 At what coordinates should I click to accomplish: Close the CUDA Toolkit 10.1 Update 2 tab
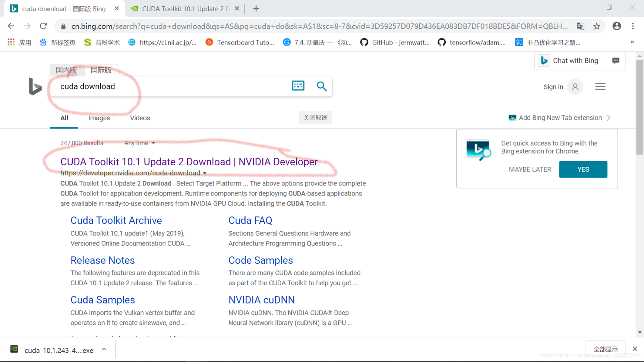pos(237,9)
